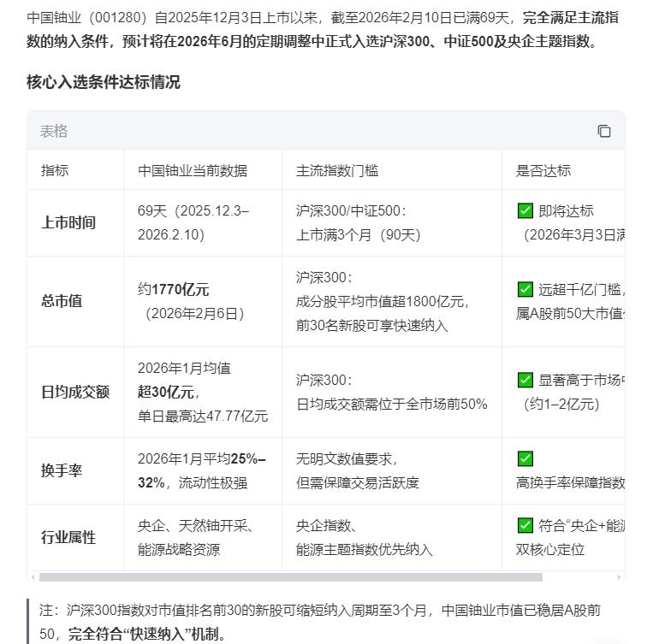The height and width of the screenshot is (644, 653).
Task: Click the 2026年1月平均25%–32% turnover cell
Action: pyautogui.click(x=202, y=471)
